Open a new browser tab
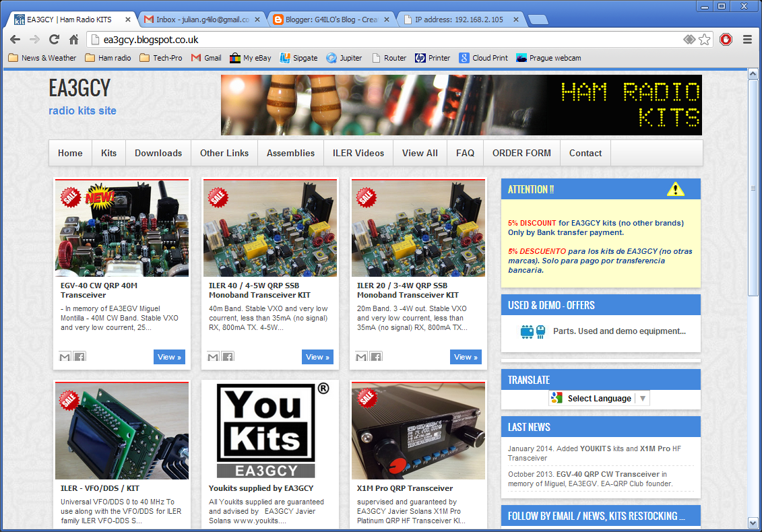This screenshot has width=762, height=532. (538, 20)
